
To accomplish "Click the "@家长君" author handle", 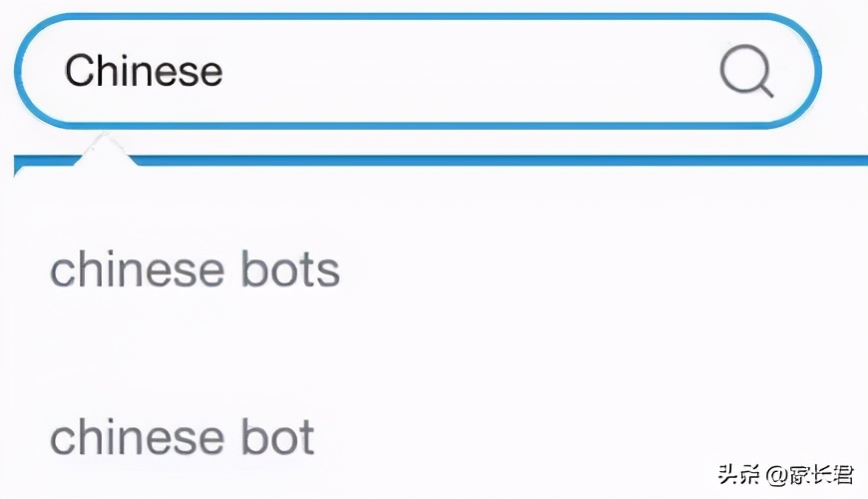I will 810,475.
